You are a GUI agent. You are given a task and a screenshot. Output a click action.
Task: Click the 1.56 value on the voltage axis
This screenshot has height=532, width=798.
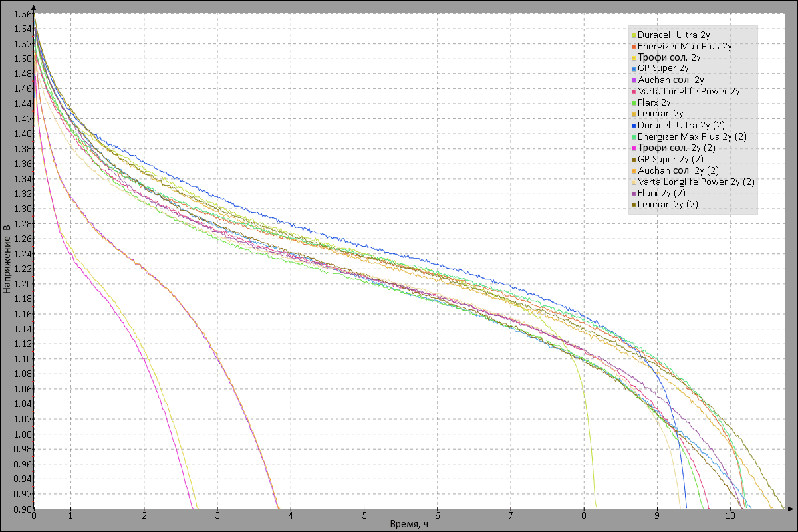coord(22,13)
